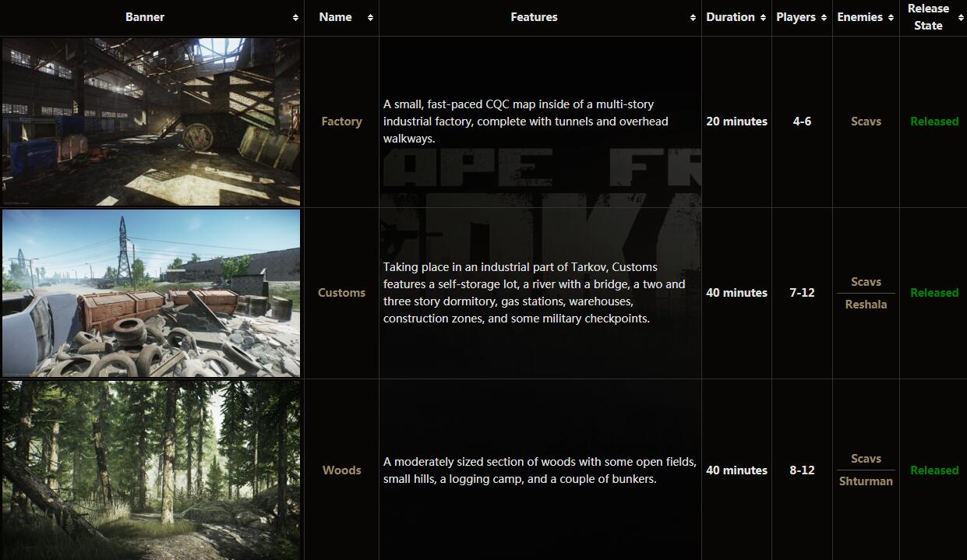Open the Factory banner image

[x=151, y=122]
